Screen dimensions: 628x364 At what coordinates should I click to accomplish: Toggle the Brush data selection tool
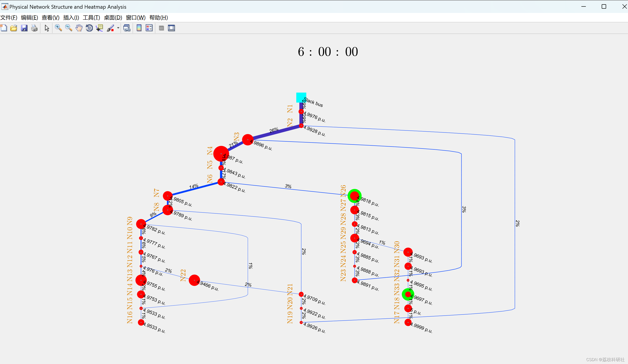tap(111, 28)
